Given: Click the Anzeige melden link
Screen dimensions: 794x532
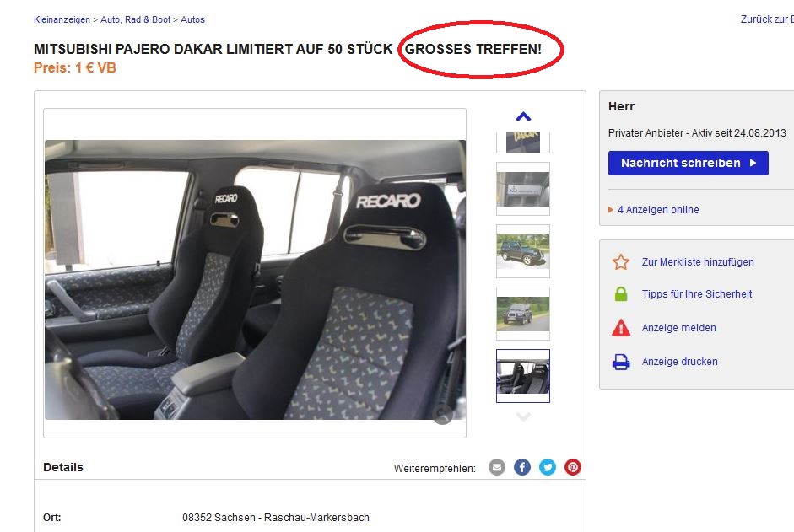Looking at the screenshot, I should pos(678,328).
